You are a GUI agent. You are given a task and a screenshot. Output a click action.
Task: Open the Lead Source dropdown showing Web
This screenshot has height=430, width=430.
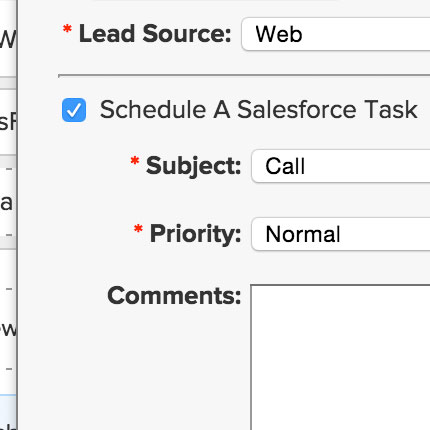pyautogui.click(x=336, y=34)
